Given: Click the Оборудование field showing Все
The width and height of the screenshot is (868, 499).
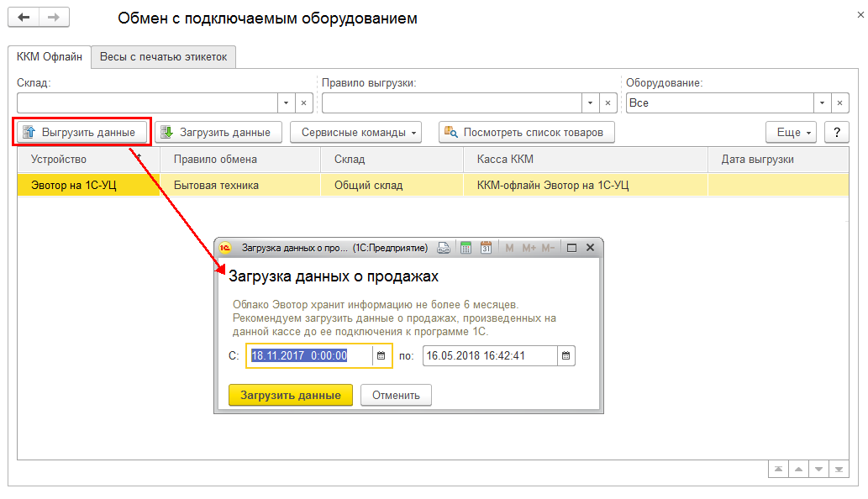Looking at the screenshot, I should [719, 102].
